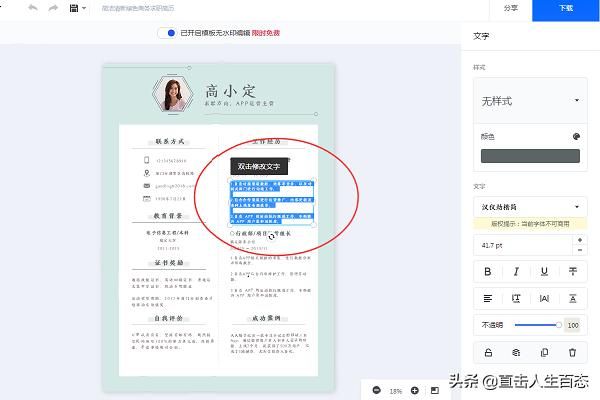Screen dimensions: 600x400
Task: Click the delete trash icon
Action: tap(572, 353)
